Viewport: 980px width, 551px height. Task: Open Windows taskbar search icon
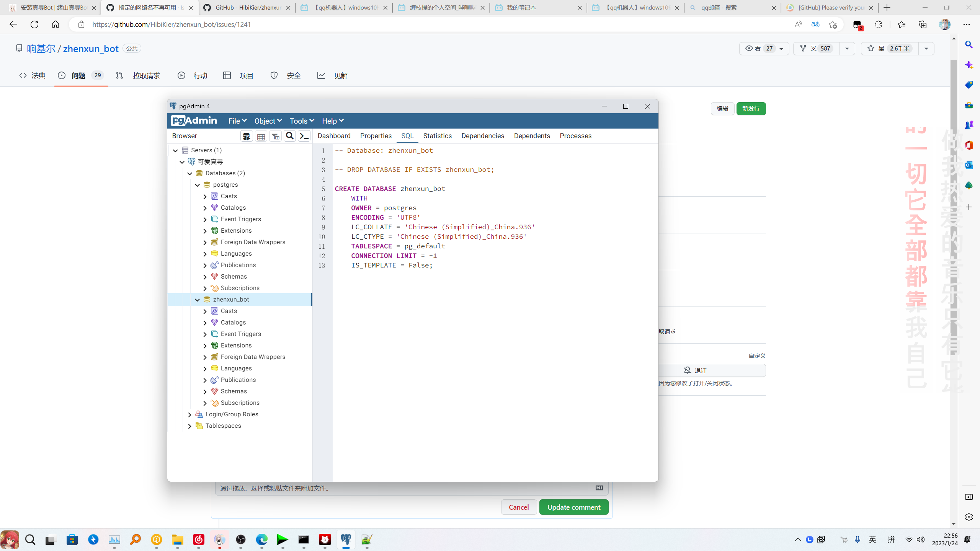click(30, 540)
